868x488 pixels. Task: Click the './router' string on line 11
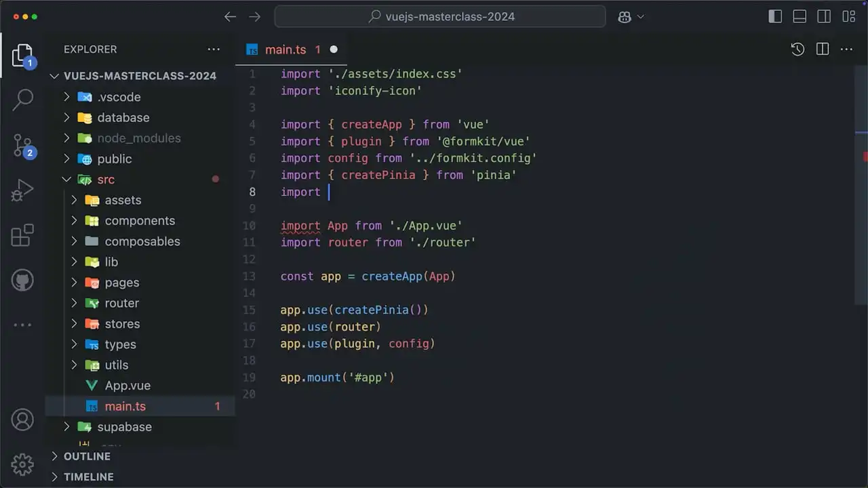(442, 242)
